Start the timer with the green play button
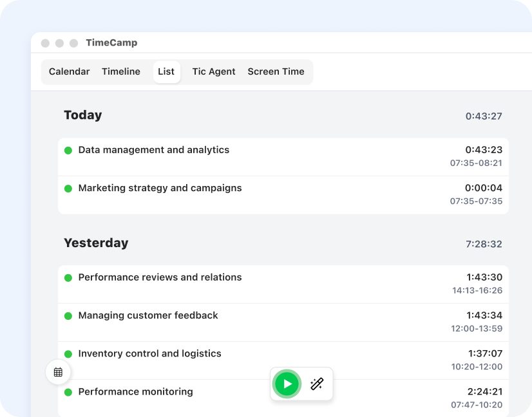Viewport: 532px width, 417px height. [x=287, y=384]
